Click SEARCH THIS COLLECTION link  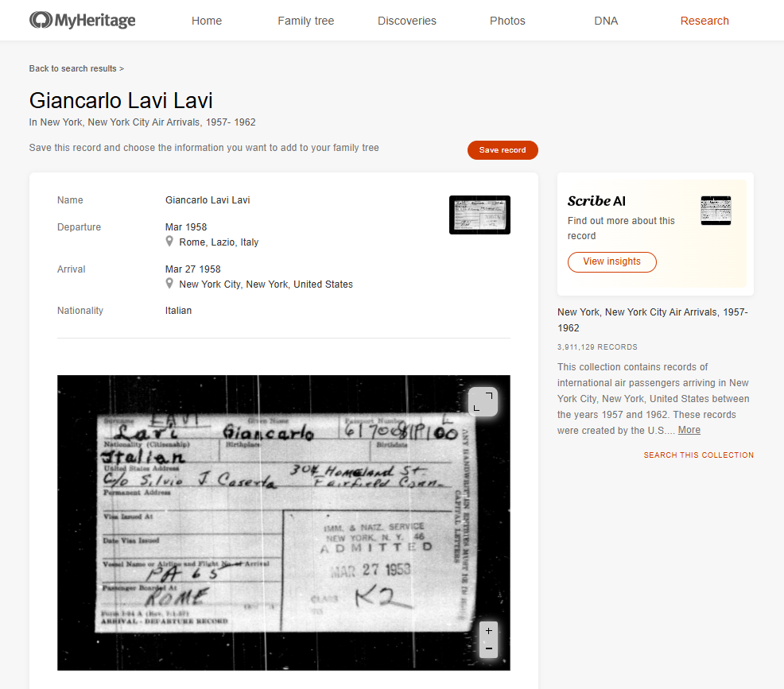click(698, 455)
